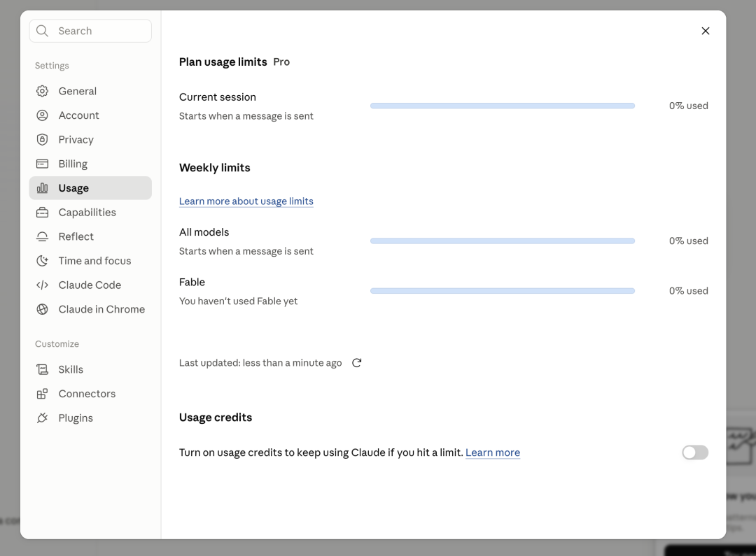Open usage credits Learn more link
The height and width of the screenshot is (556, 756).
pyautogui.click(x=493, y=452)
